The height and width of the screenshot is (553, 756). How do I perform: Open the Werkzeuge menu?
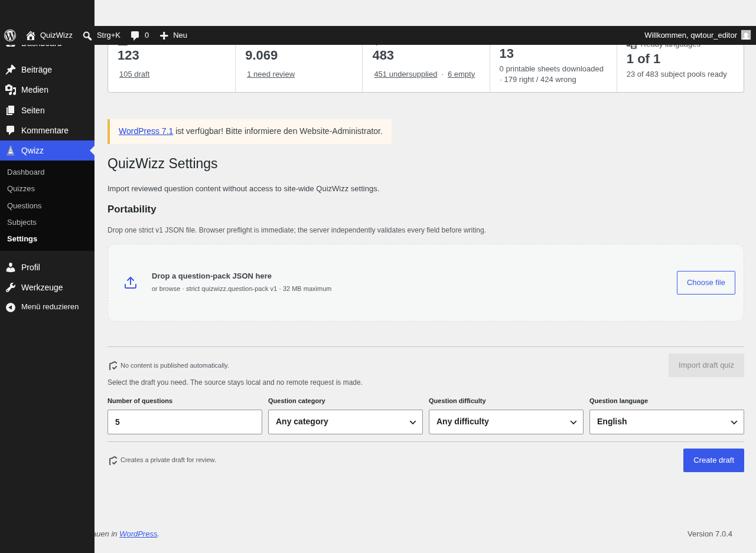click(47, 287)
